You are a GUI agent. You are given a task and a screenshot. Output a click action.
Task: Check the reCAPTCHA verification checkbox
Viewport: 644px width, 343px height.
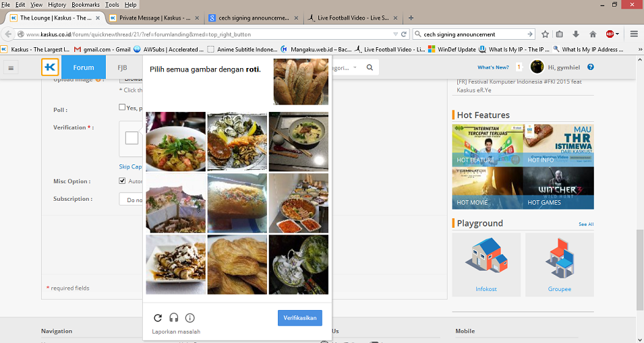pos(131,138)
